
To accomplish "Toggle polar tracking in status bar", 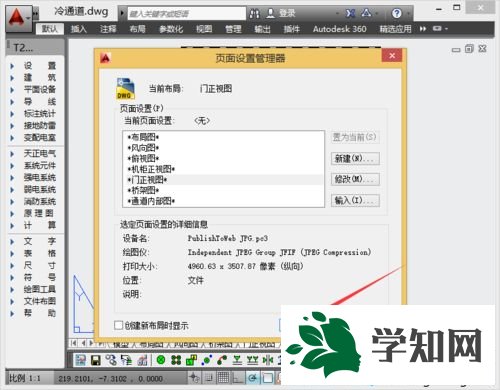I will (x=252, y=378).
